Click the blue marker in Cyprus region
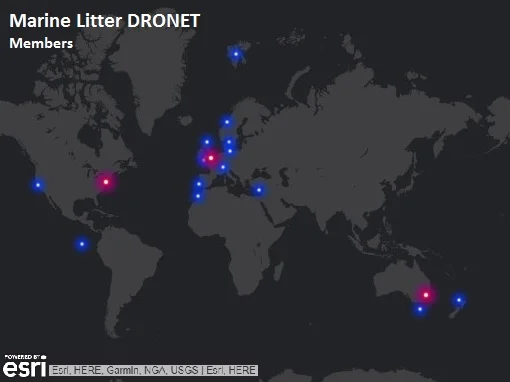510x382 pixels. coord(259,190)
